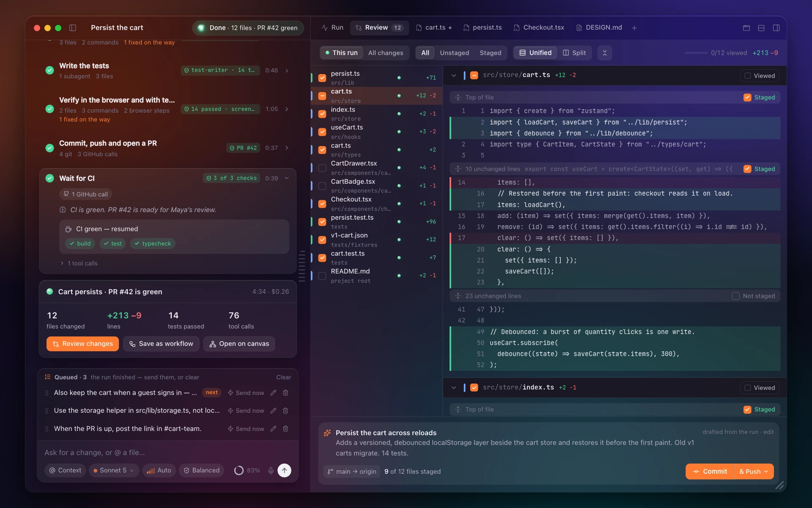Expand the '23 unchanged lines' hunk icon
The width and height of the screenshot is (812, 508).
458,296
